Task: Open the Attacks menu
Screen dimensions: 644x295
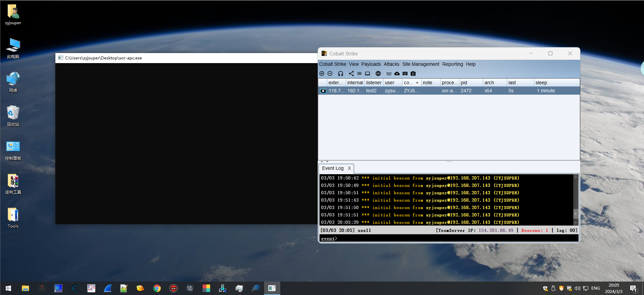Action: [x=391, y=64]
